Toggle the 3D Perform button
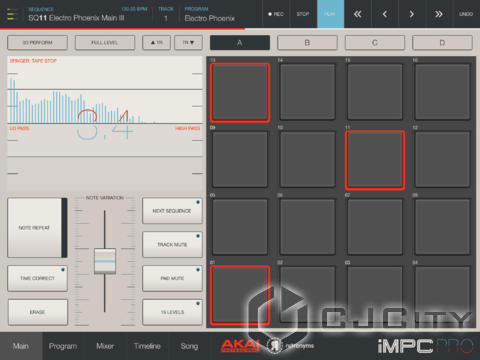Image resolution: width=480 pixels, height=360 pixels. pyautogui.click(x=37, y=43)
